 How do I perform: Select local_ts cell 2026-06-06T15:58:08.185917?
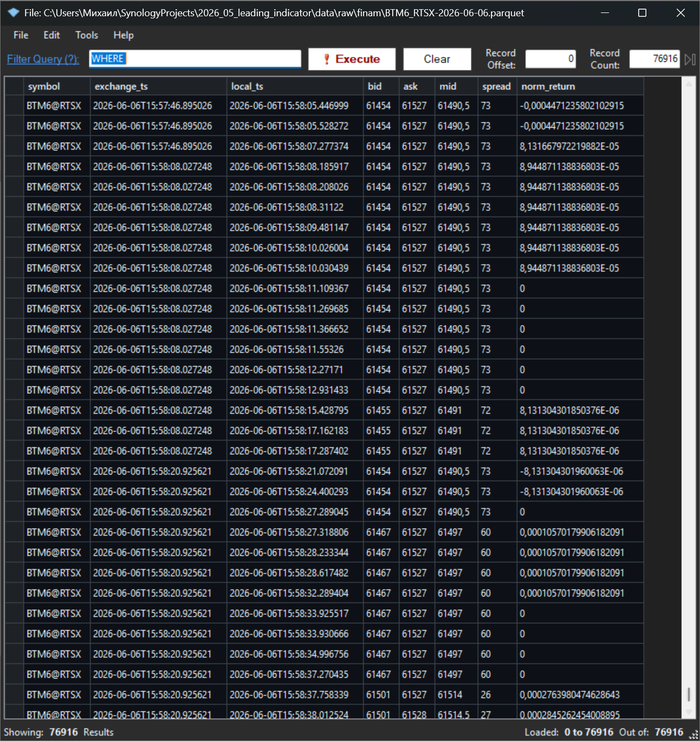[295, 167]
